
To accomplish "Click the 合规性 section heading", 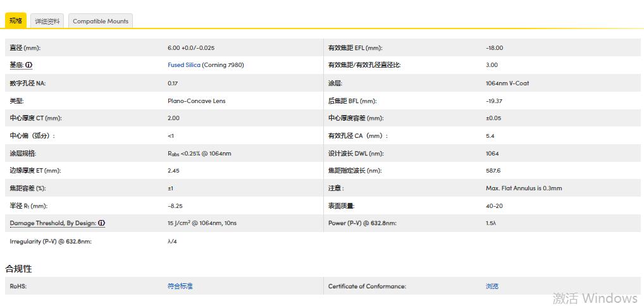I will (18, 269).
